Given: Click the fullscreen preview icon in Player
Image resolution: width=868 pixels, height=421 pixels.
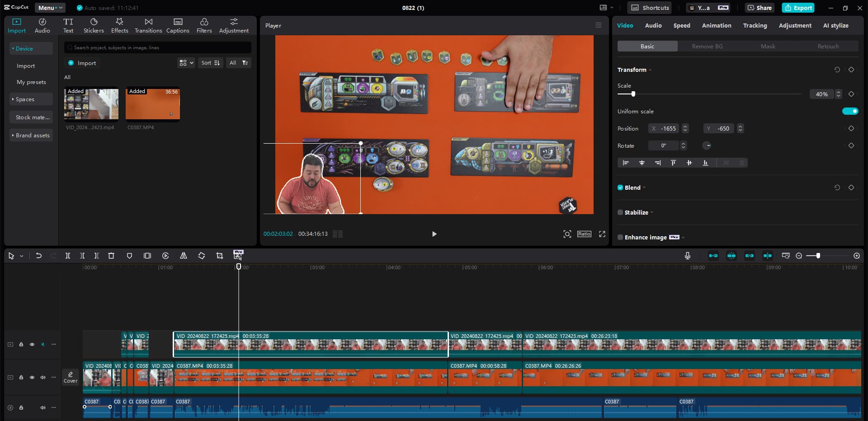Looking at the screenshot, I should click(x=602, y=234).
